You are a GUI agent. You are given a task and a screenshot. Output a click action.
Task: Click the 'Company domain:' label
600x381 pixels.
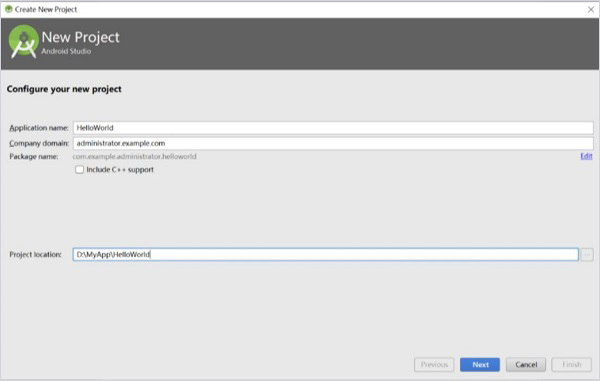pyautogui.click(x=39, y=143)
